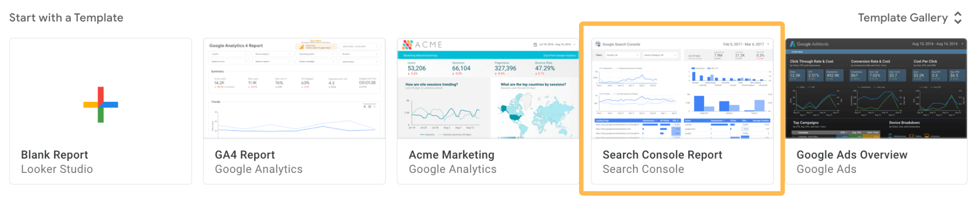Click Looker Studio subtitle under Blank Report
Image resolution: width=980 pixels, height=203 pixels.
(57, 169)
